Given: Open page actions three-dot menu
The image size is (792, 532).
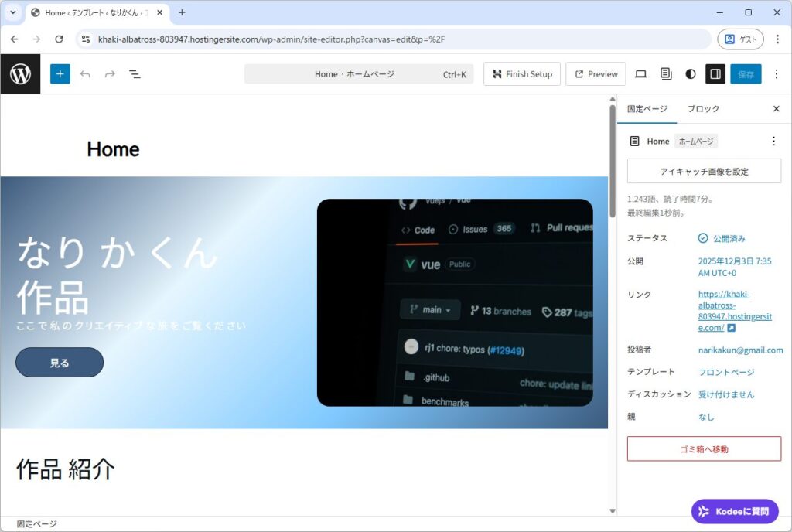Looking at the screenshot, I should [x=773, y=142].
